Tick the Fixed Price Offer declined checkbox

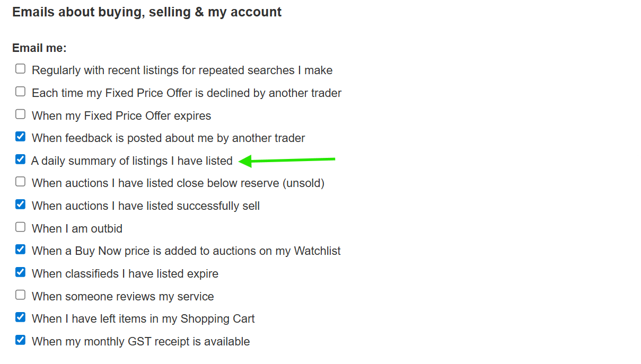point(20,92)
